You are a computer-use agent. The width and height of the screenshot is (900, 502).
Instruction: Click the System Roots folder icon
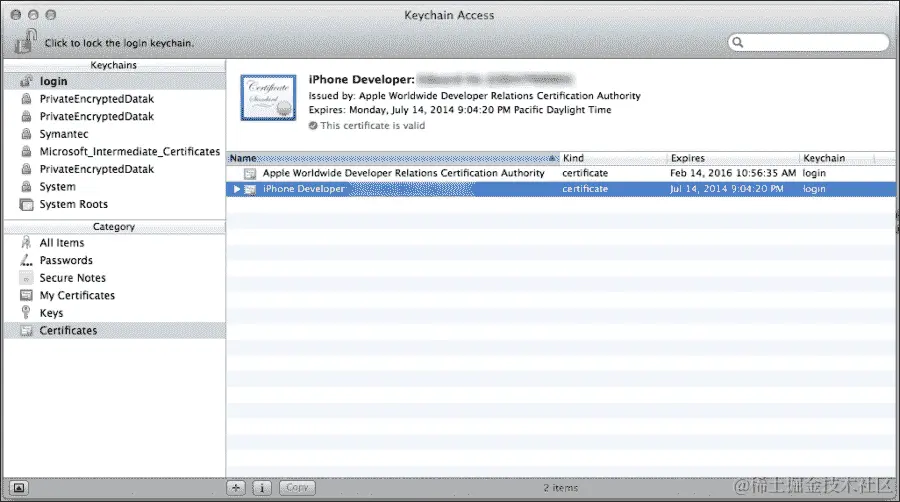pos(26,204)
